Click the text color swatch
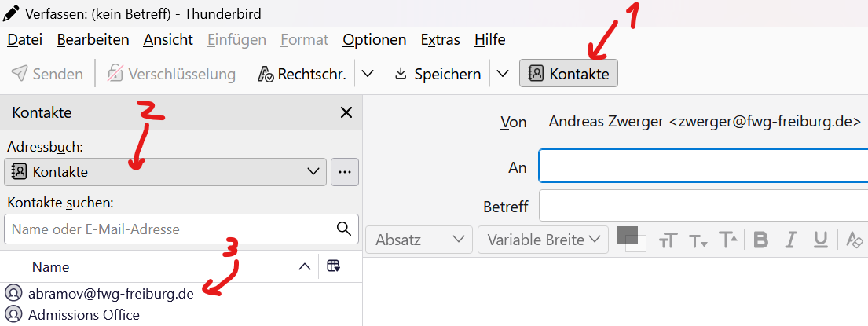 point(627,235)
